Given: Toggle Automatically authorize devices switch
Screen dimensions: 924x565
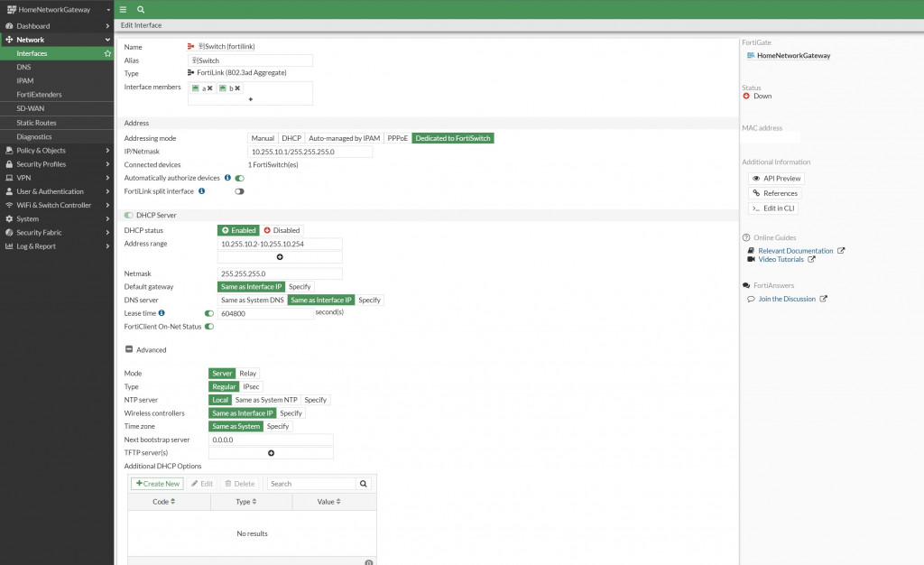Looking at the screenshot, I should tap(239, 178).
